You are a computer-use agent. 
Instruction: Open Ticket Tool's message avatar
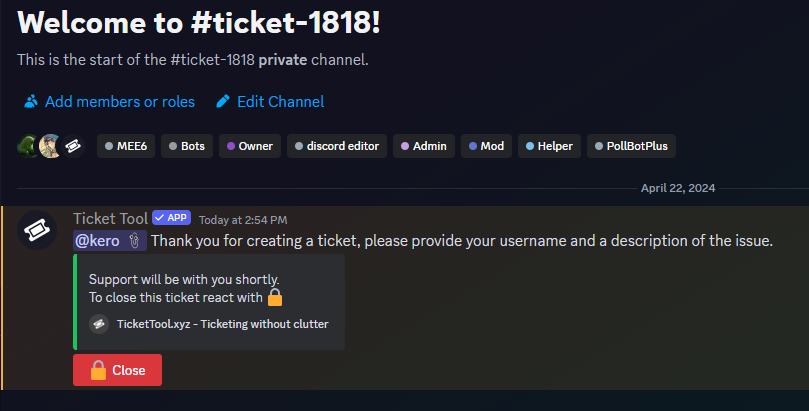click(37, 230)
